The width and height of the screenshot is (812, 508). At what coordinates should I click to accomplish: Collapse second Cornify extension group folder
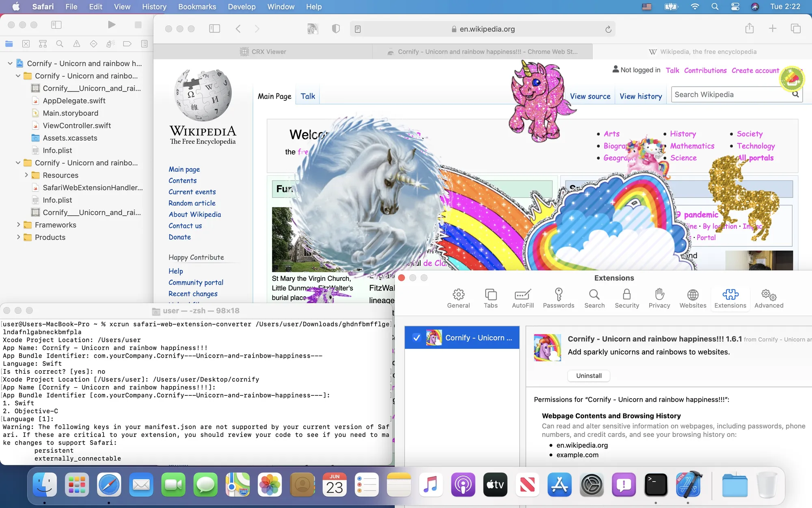[18, 163]
